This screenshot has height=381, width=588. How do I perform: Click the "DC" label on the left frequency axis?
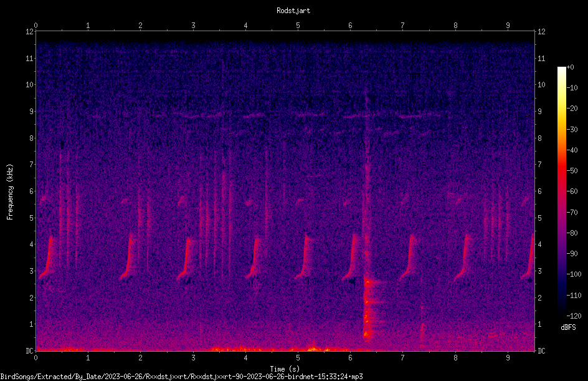click(29, 351)
